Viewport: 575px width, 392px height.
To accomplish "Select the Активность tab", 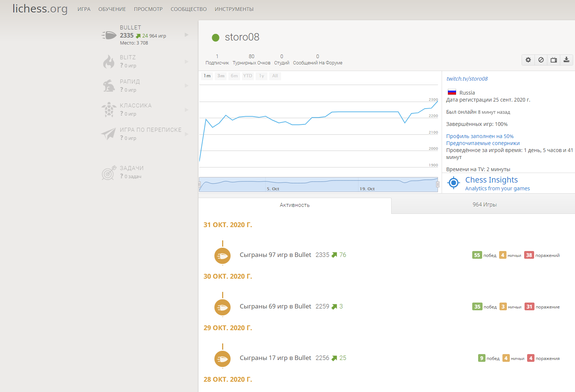I will click(294, 205).
